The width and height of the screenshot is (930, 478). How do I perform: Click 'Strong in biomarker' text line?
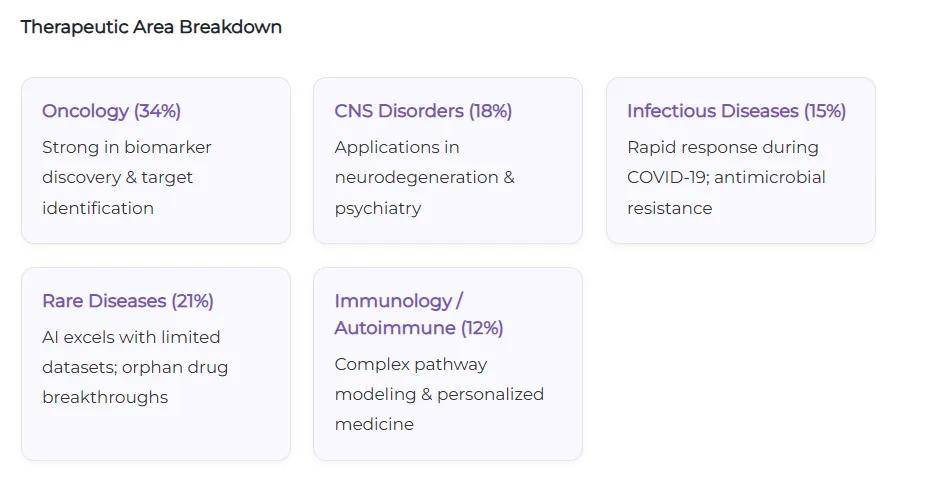click(127, 148)
